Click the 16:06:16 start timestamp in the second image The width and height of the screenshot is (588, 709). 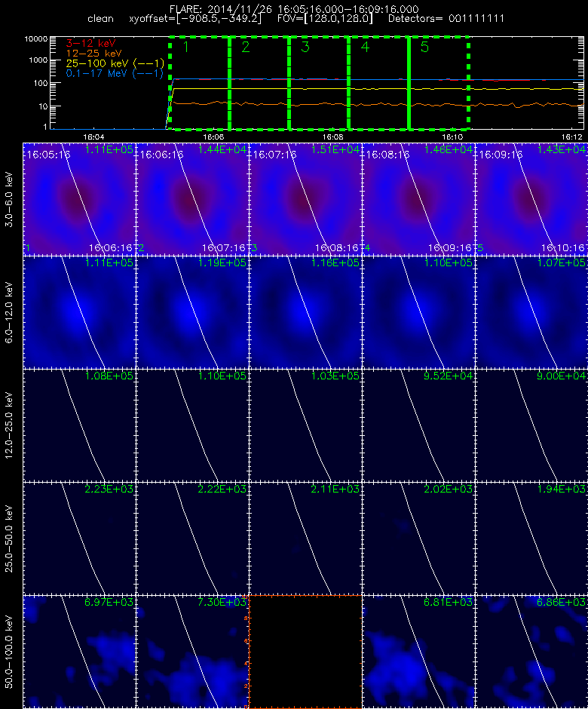tap(161, 155)
